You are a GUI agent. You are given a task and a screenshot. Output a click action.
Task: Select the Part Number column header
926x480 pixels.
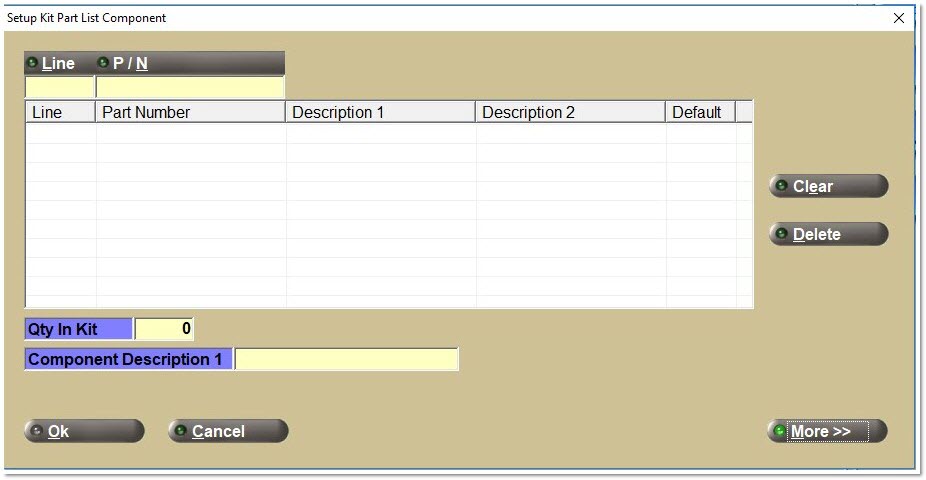tap(190, 112)
